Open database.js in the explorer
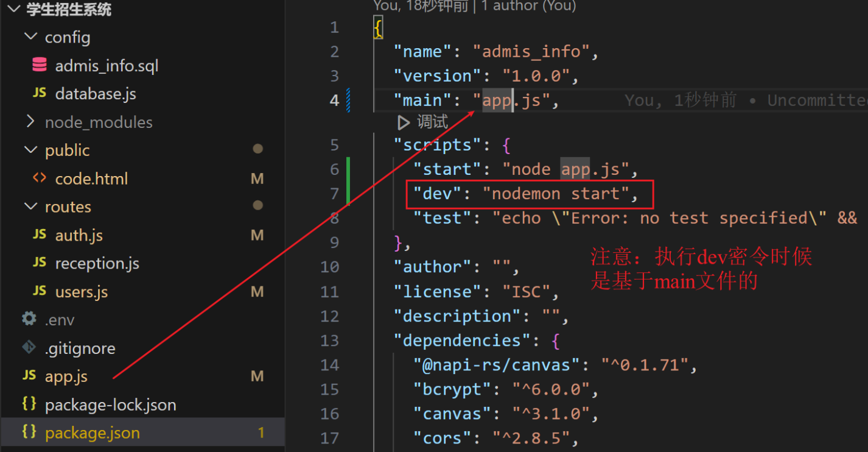The width and height of the screenshot is (868, 452). (x=96, y=94)
